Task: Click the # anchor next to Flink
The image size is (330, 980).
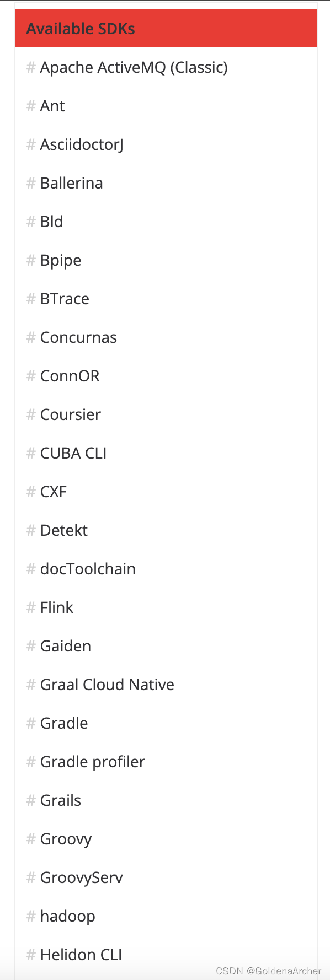Action: [30, 607]
